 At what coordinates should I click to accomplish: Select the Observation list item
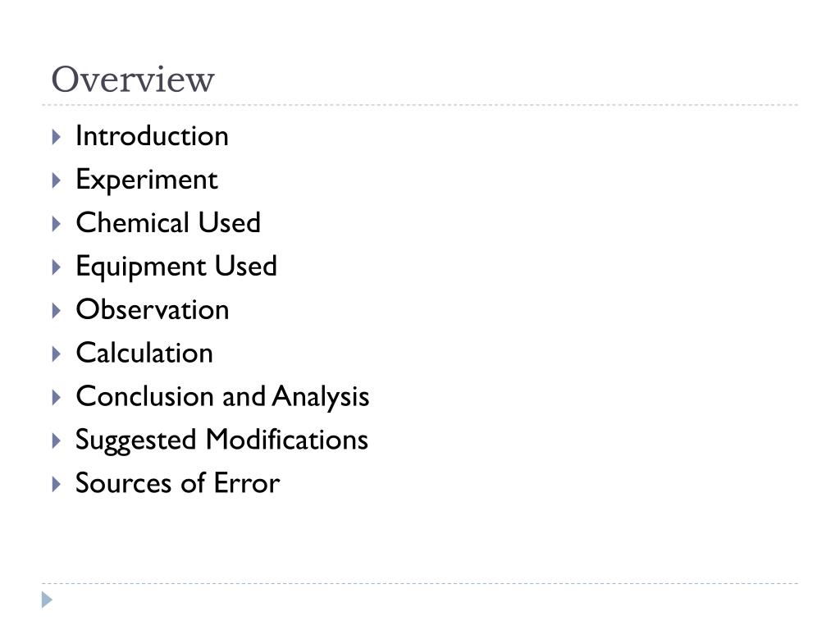[153, 309]
